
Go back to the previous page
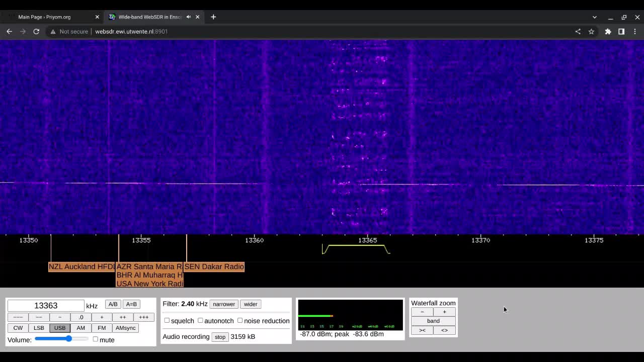pos(9,31)
